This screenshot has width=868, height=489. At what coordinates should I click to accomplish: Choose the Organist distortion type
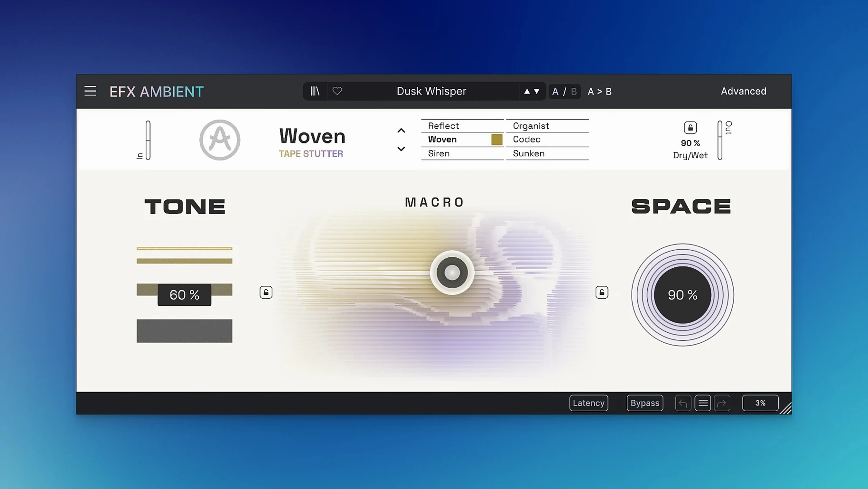pos(547,126)
